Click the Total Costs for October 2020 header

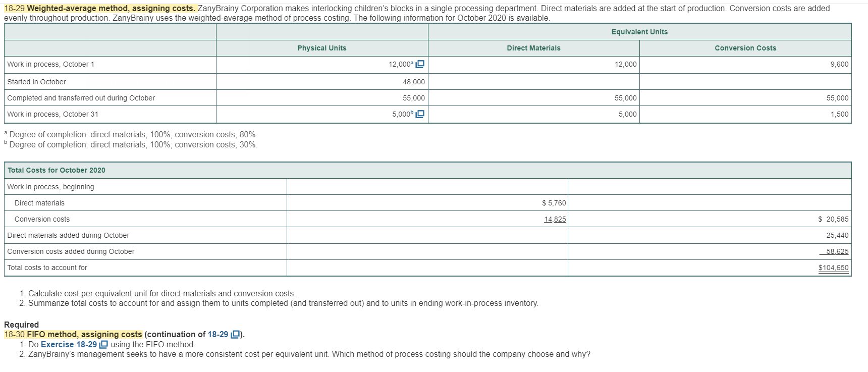pos(57,170)
